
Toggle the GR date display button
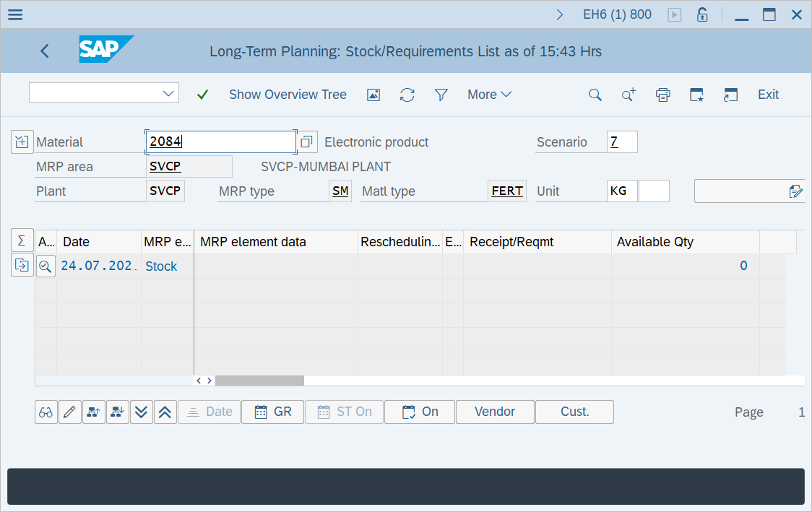272,412
